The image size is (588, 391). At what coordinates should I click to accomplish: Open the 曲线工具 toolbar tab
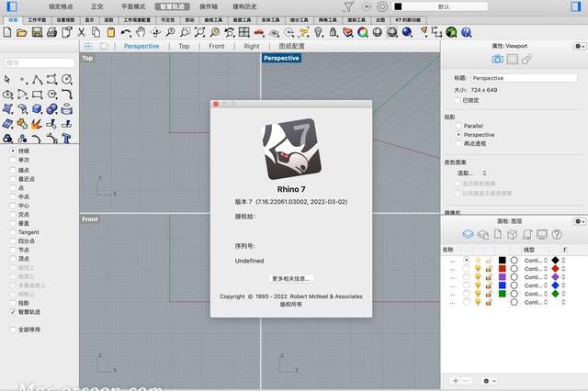[x=213, y=20]
